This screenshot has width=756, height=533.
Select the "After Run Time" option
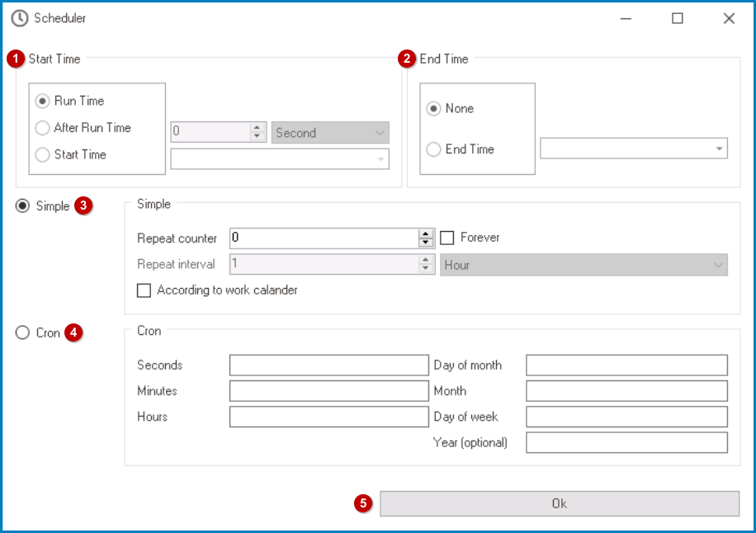tap(42, 128)
